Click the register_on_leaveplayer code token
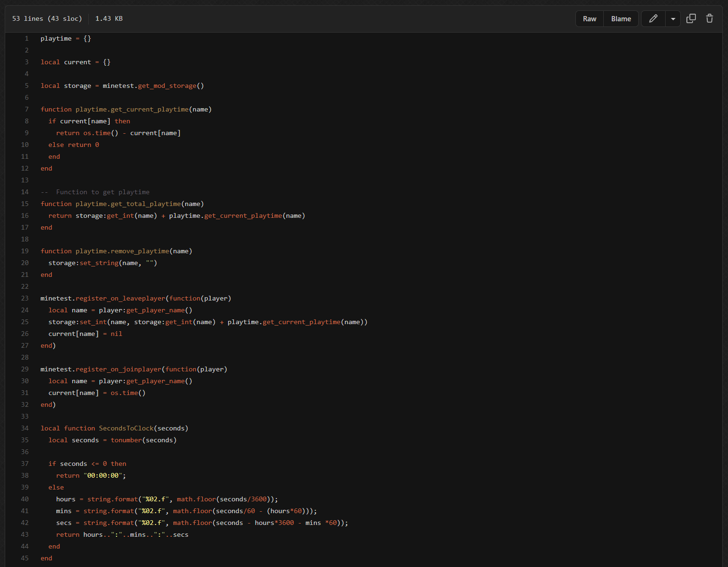The image size is (728, 567). pos(120,299)
